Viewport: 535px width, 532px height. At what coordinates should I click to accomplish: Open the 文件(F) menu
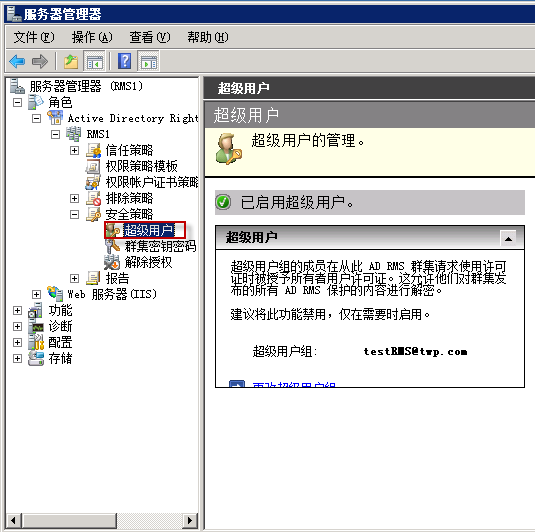tap(34, 37)
